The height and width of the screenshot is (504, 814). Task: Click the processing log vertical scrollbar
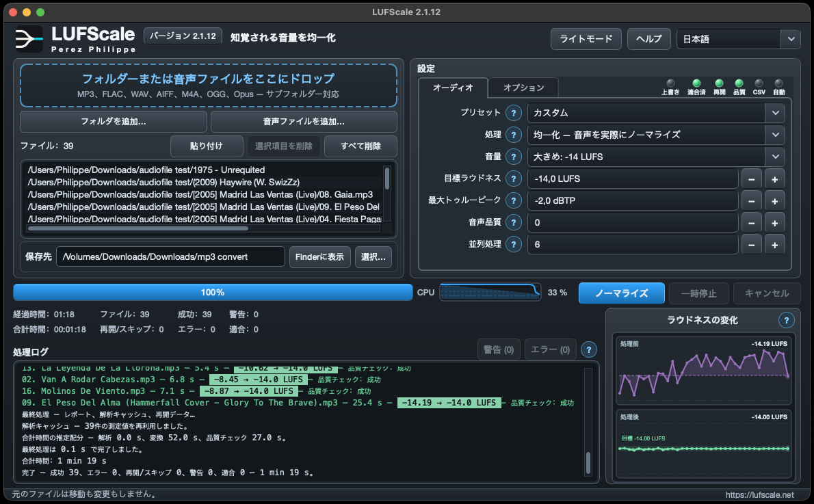pyautogui.click(x=588, y=463)
